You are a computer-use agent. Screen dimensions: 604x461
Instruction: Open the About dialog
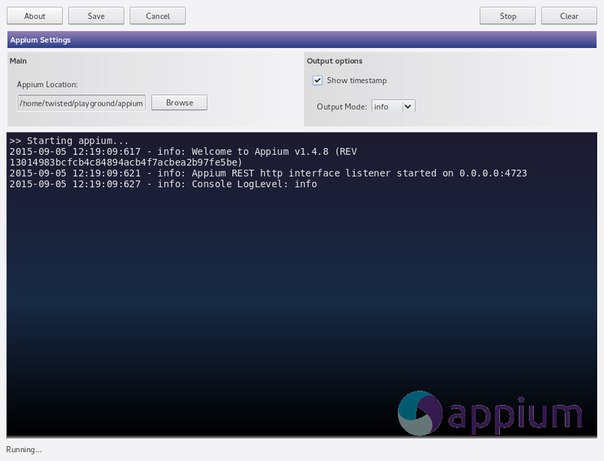(35, 16)
